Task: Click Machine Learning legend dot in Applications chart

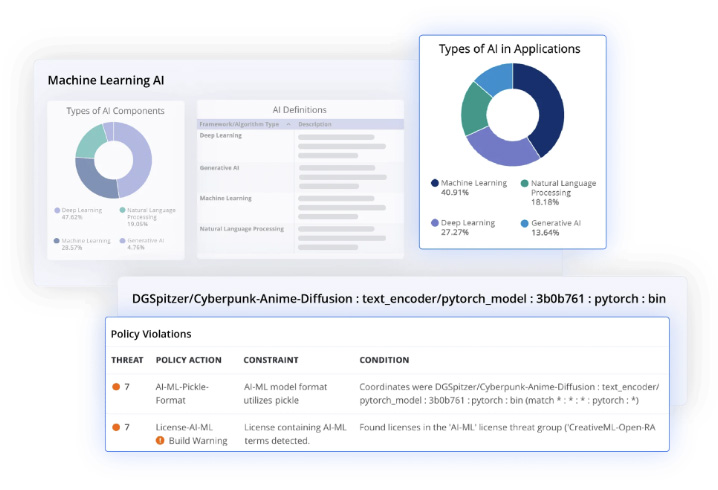Action: 435,183
